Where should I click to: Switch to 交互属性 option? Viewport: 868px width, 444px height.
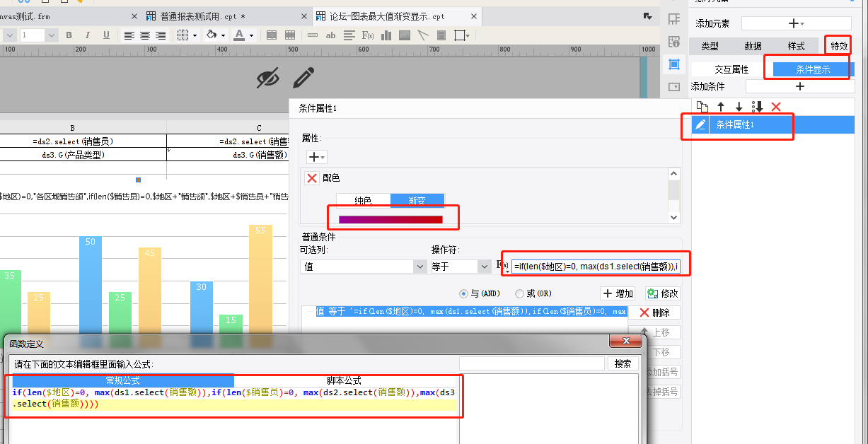tap(731, 69)
